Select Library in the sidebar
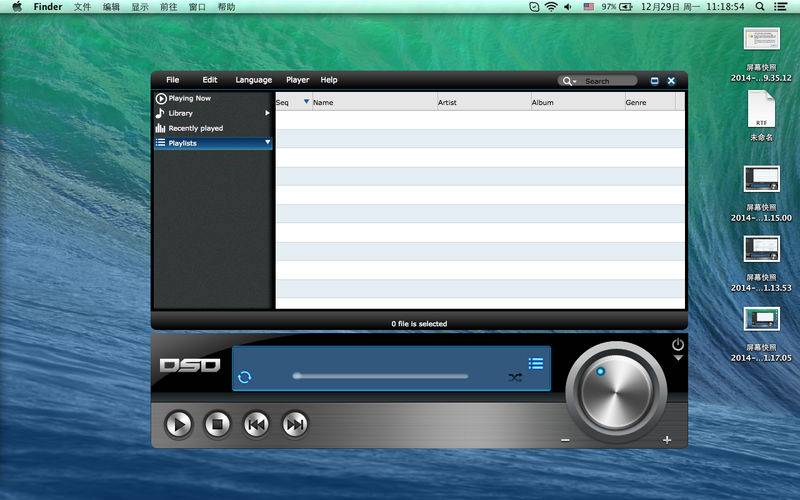 click(x=181, y=113)
